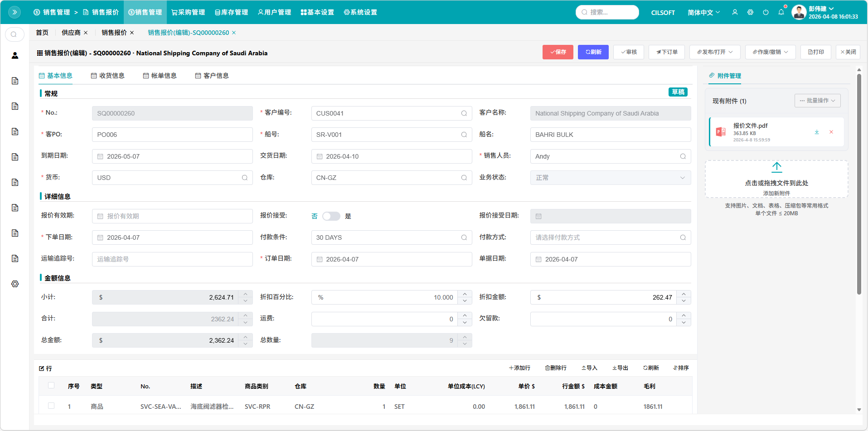Click the upload arrow to add attachment

click(776, 167)
